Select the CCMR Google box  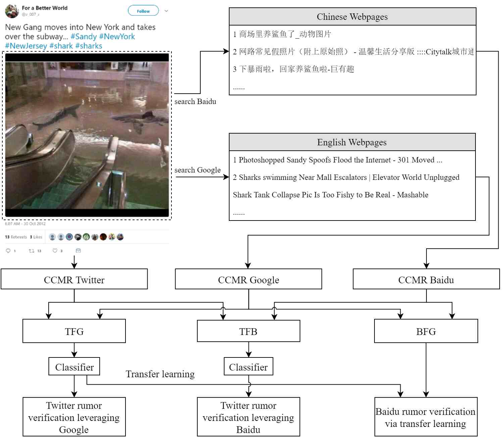pos(248,279)
